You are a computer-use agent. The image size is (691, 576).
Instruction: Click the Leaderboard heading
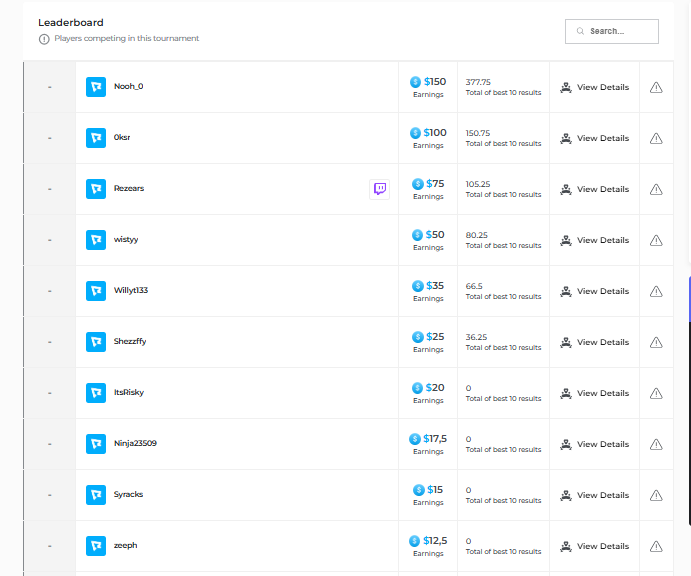(x=71, y=22)
